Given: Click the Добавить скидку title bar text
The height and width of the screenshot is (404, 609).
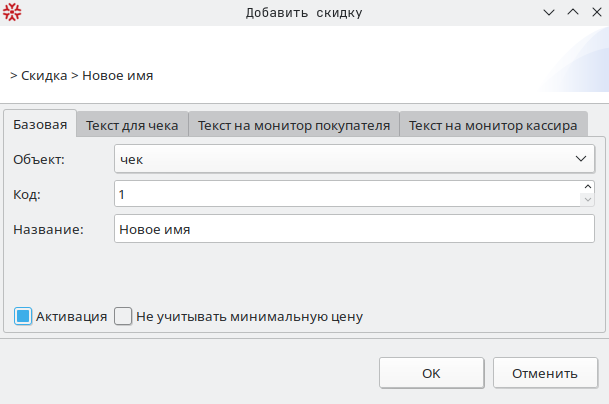Looking at the screenshot, I should pos(304,13).
